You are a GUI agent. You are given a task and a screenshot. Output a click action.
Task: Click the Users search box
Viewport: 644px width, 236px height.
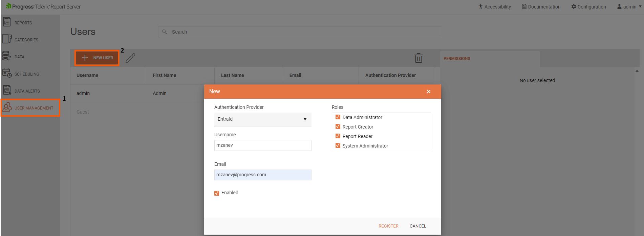point(299,32)
